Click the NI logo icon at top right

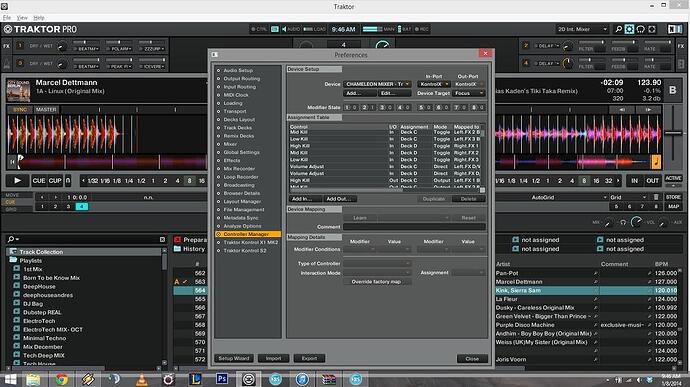pos(675,29)
